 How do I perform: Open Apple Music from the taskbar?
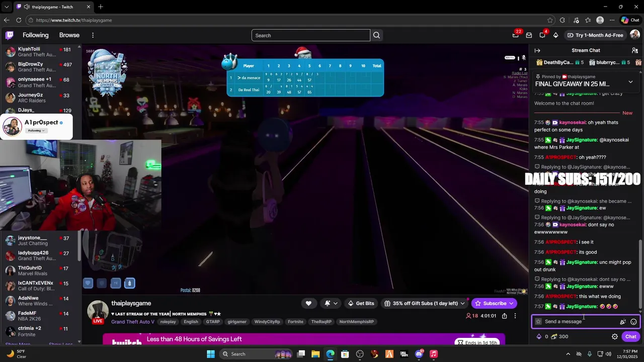click(x=434, y=354)
